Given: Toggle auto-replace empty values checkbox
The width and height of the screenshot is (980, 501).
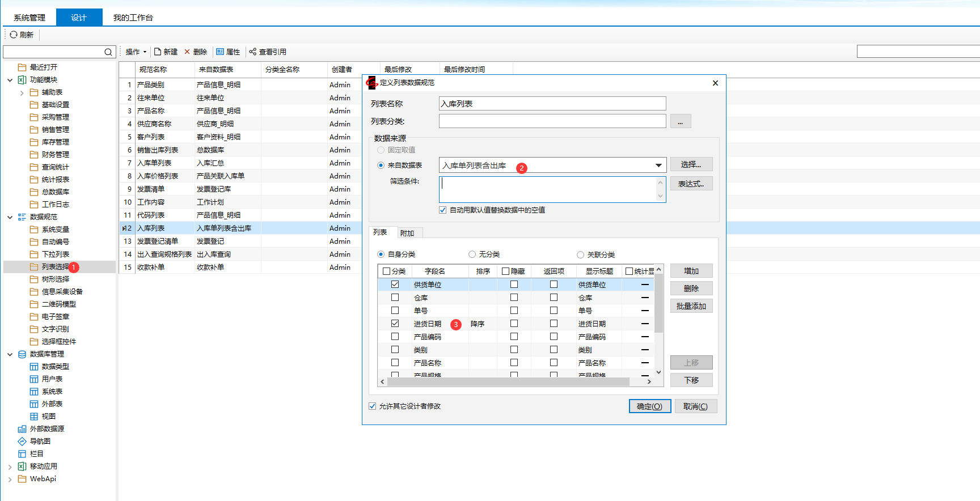Looking at the screenshot, I should click(x=443, y=210).
